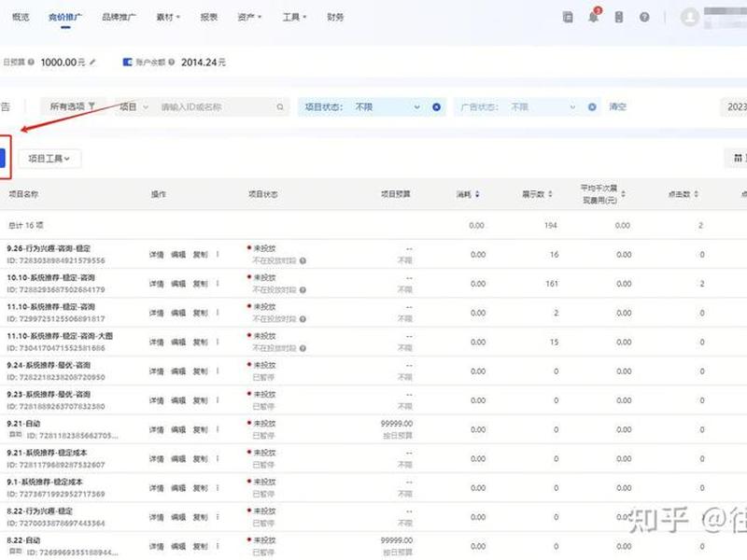Open more actions for 11.10-系统推荐-稳定-咨询-大图
747x560 pixels.
point(218,343)
